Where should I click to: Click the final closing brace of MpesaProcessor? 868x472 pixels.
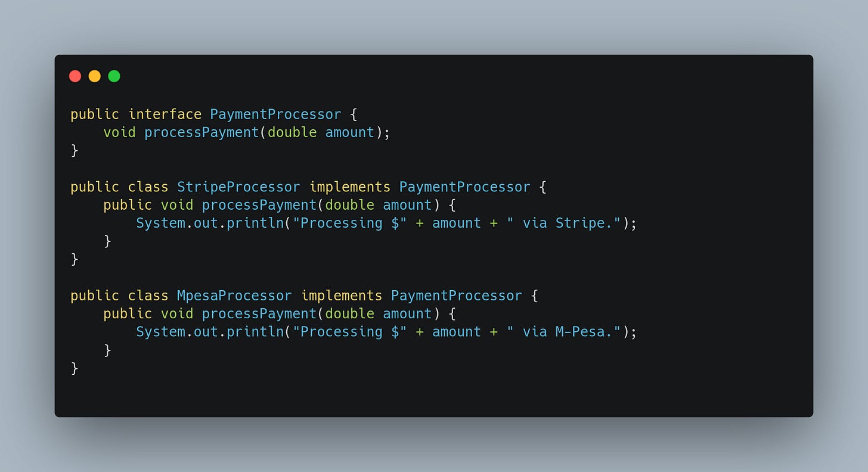75,368
